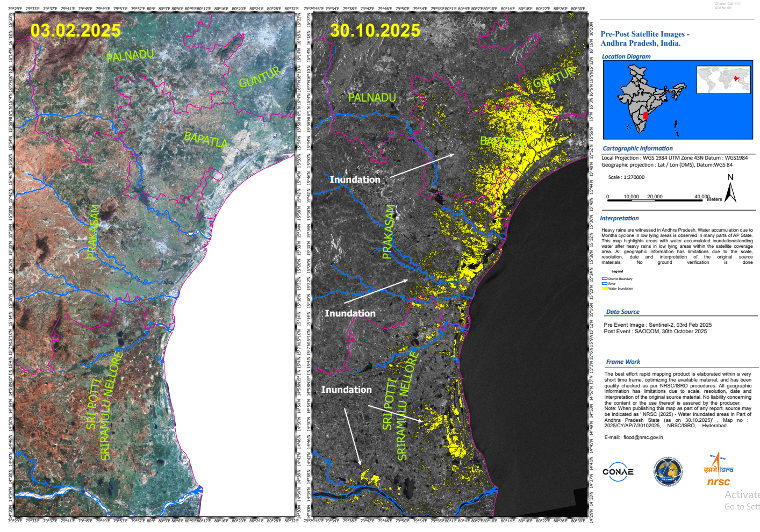The width and height of the screenshot is (760, 532).
Task: Click the blue River legend swatch
Action: [x=605, y=284]
